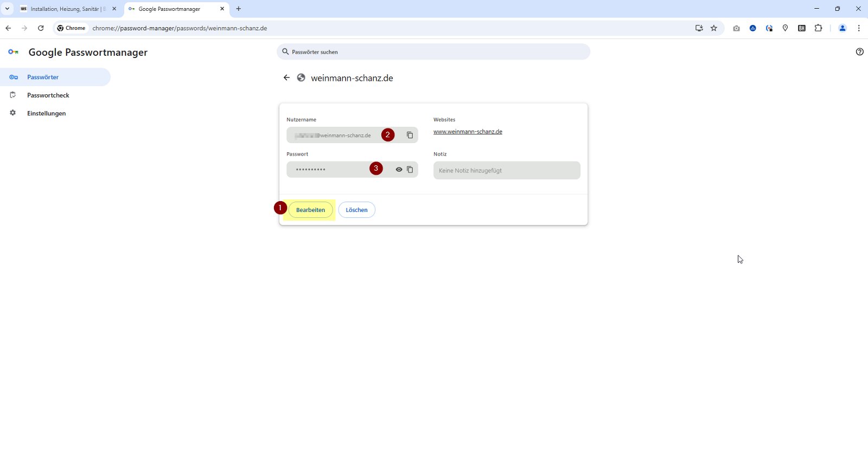Open the Chrome profile menu

(843, 28)
